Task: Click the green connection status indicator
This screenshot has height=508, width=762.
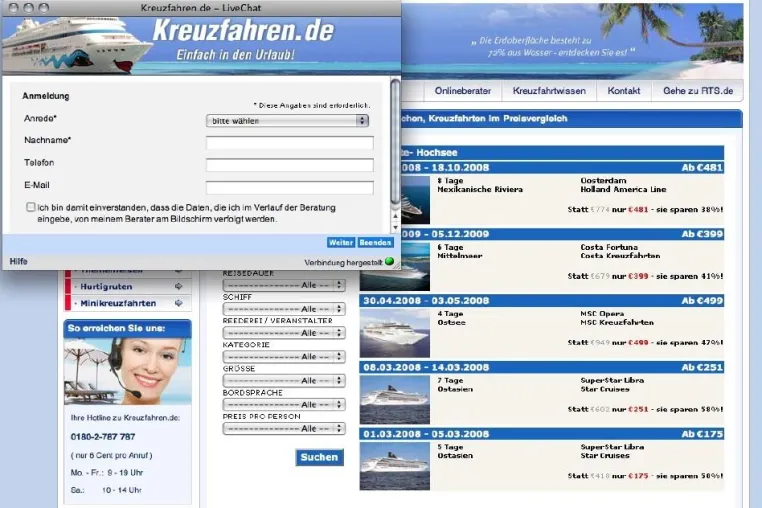Action: (389, 261)
